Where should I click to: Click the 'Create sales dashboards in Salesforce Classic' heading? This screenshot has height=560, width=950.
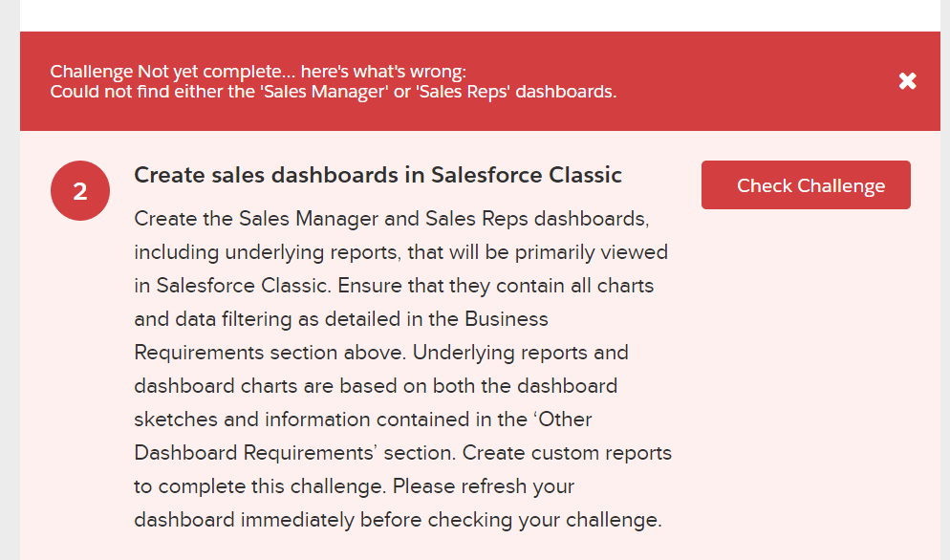[378, 175]
